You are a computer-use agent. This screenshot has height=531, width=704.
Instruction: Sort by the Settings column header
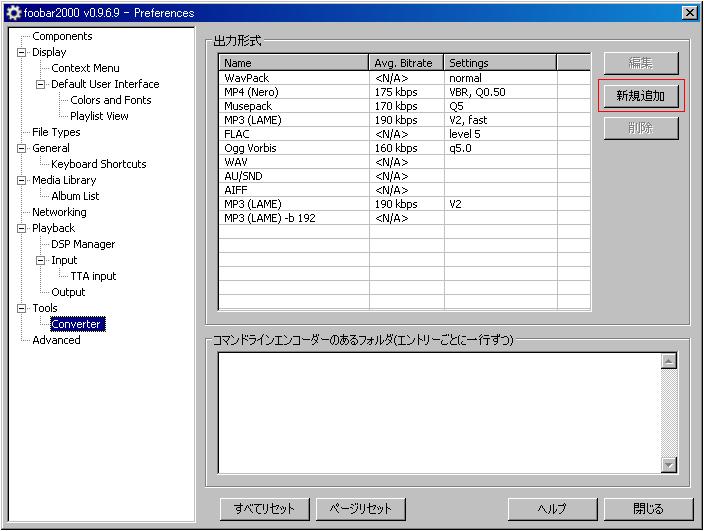point(500,63)
